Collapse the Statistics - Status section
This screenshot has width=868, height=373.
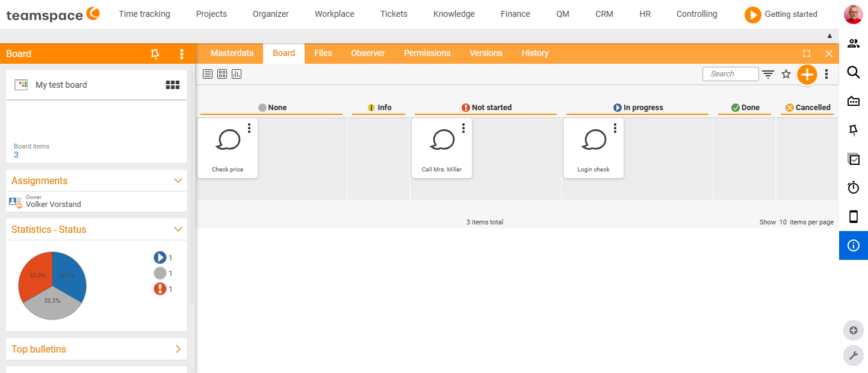[178, 229]
